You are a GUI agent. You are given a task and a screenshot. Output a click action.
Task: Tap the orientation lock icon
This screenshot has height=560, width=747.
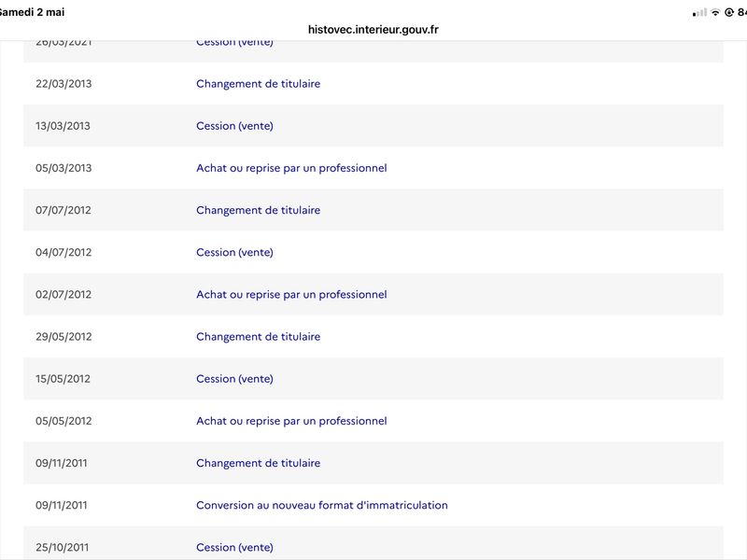point(729,12)
